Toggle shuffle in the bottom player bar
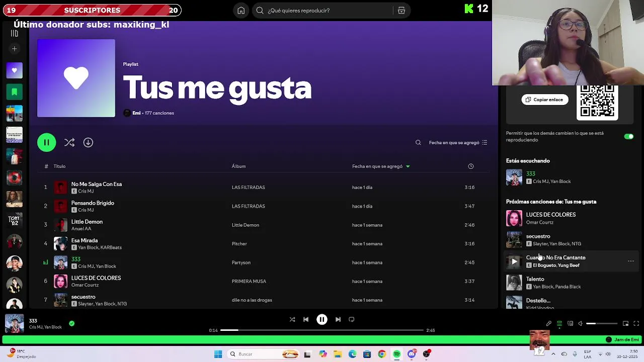 (292, 320)
